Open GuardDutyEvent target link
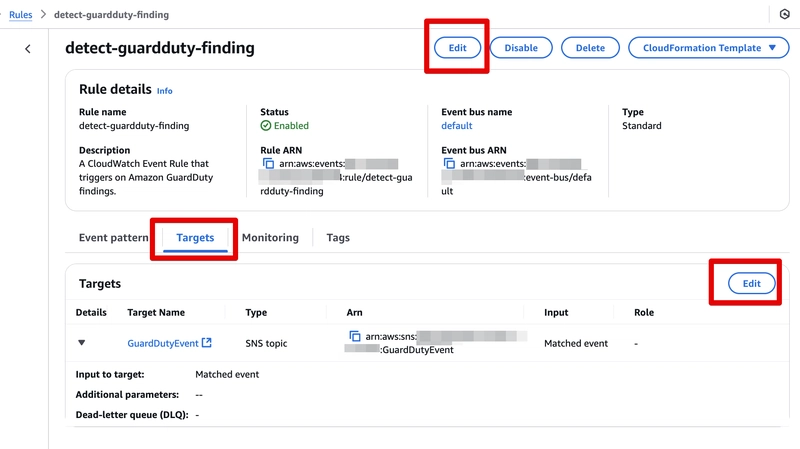 [163, 343]
